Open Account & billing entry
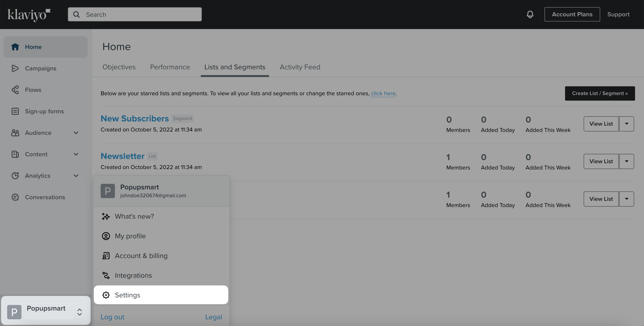The image size is (644, 326). (141, 256)
